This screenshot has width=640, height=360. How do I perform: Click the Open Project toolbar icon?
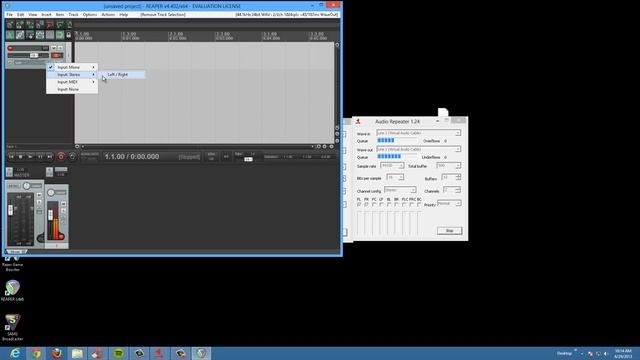tap(20, 24)
